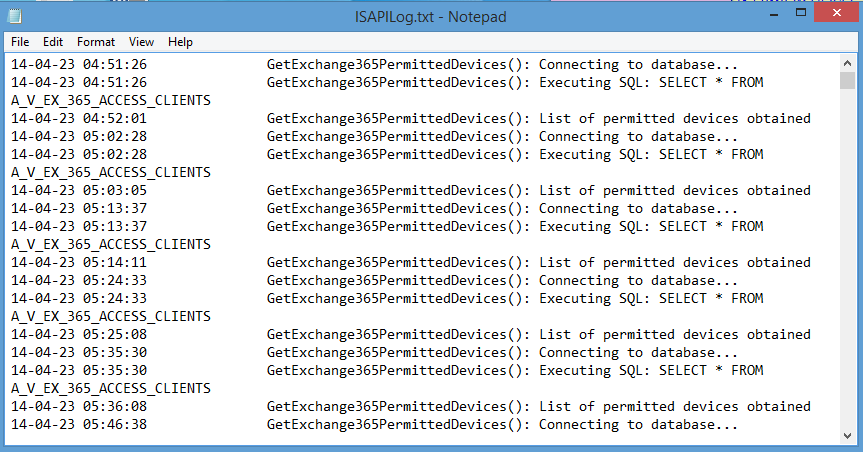Place cursor at the 05:25:08 timestamp
Viewport: 863px width, 452px height.
point(115,335)
